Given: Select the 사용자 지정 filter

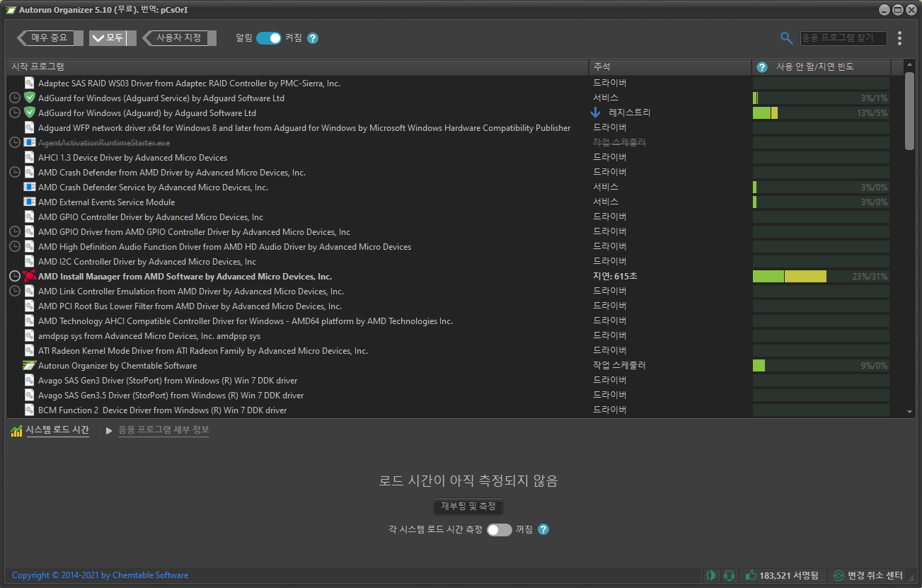Looking at the screenshot, I should tap(179, 38).
